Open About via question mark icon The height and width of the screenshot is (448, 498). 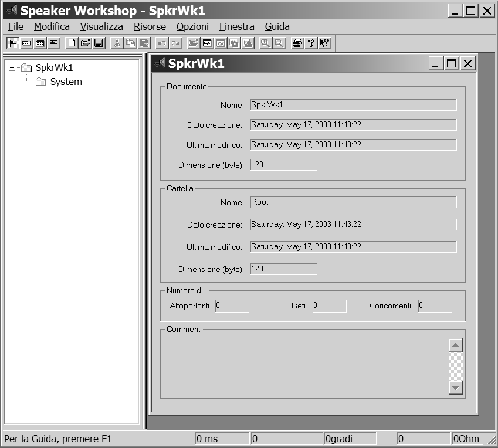coord(311,43)
